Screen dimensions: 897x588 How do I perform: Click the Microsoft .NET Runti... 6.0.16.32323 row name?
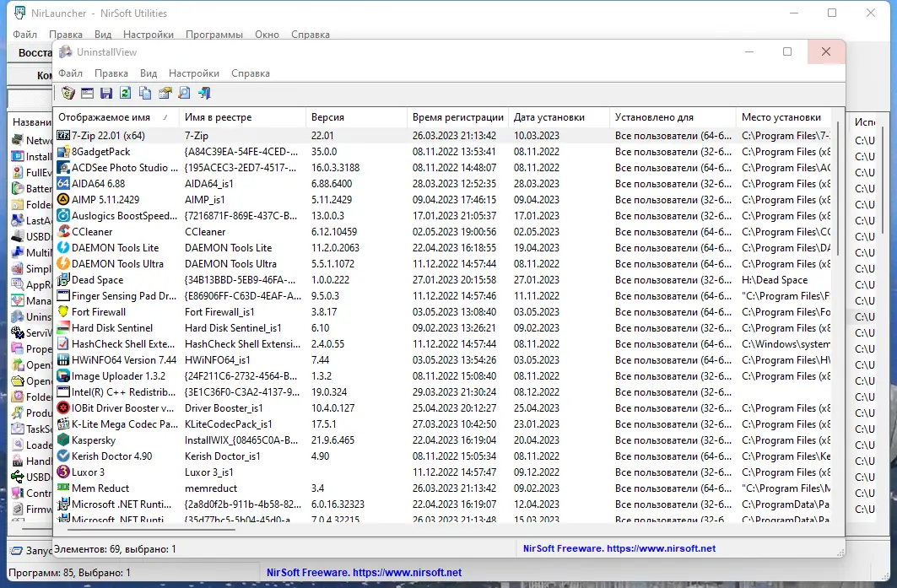(122, 504)
